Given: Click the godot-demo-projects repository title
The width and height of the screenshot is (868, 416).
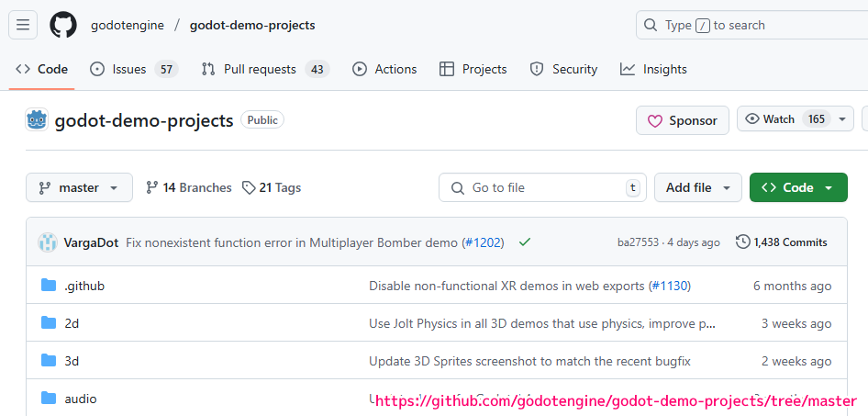Looking at the screenshot, I should [x=144, y=120].
